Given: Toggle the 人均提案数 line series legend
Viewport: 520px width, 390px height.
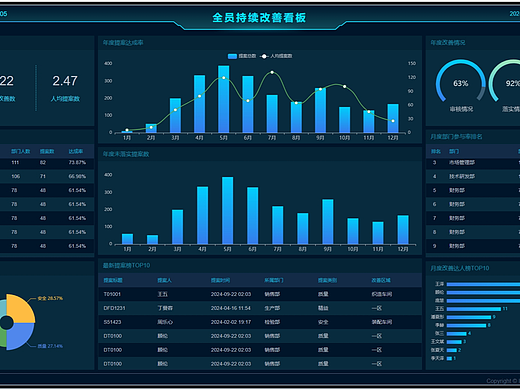Looking at the screenshot, I should point(276,56).
